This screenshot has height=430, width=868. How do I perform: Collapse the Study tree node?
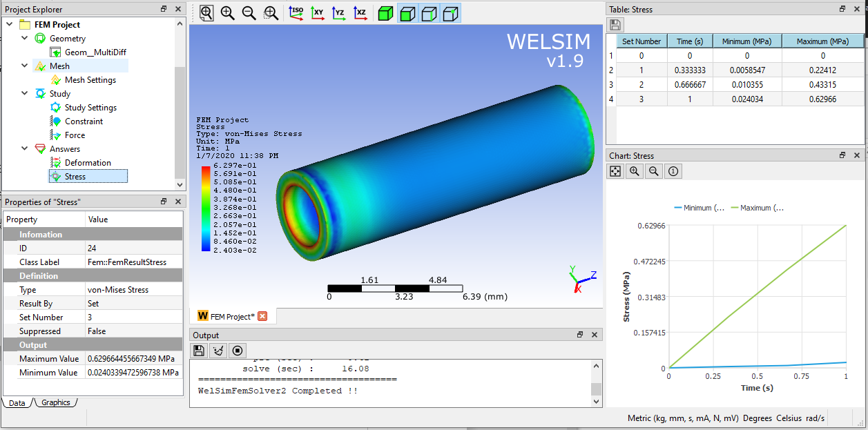[25, 93]
